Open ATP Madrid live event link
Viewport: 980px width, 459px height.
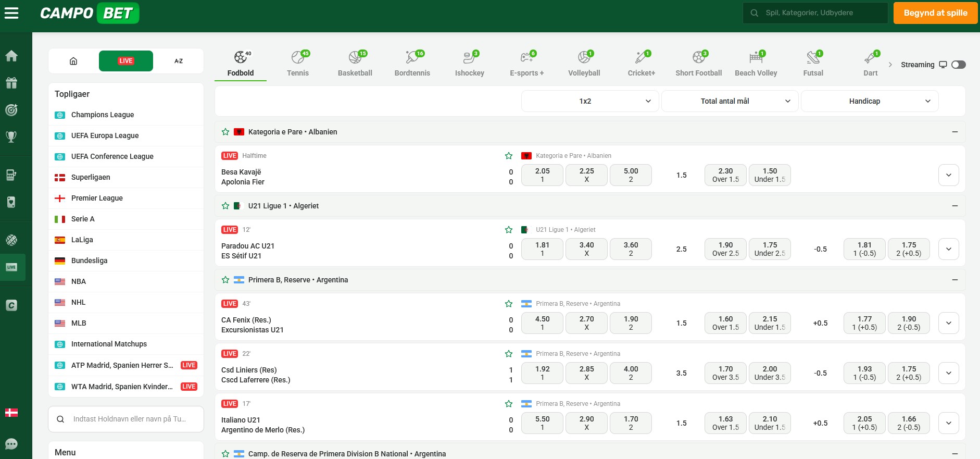126,365
